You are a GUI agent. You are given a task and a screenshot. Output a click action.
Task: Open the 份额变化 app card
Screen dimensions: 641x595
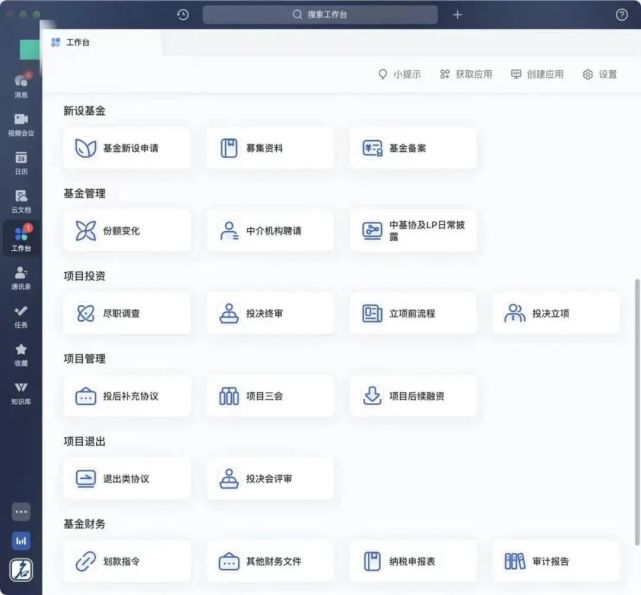pos(127,231)
